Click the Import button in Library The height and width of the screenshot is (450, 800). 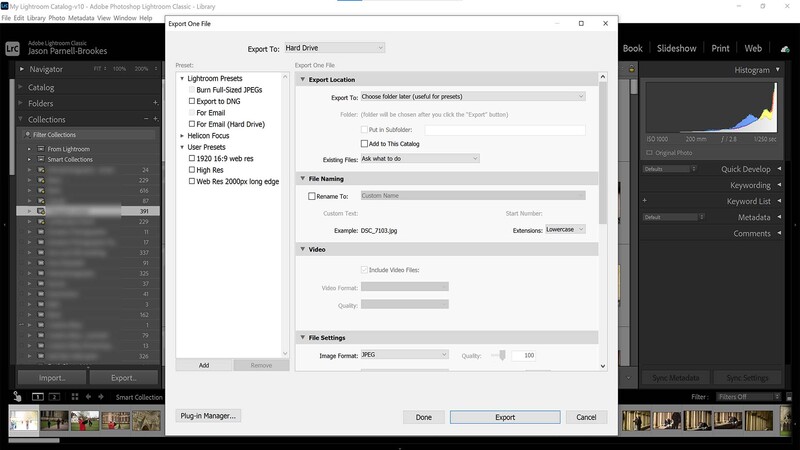[x=52, y=378]
